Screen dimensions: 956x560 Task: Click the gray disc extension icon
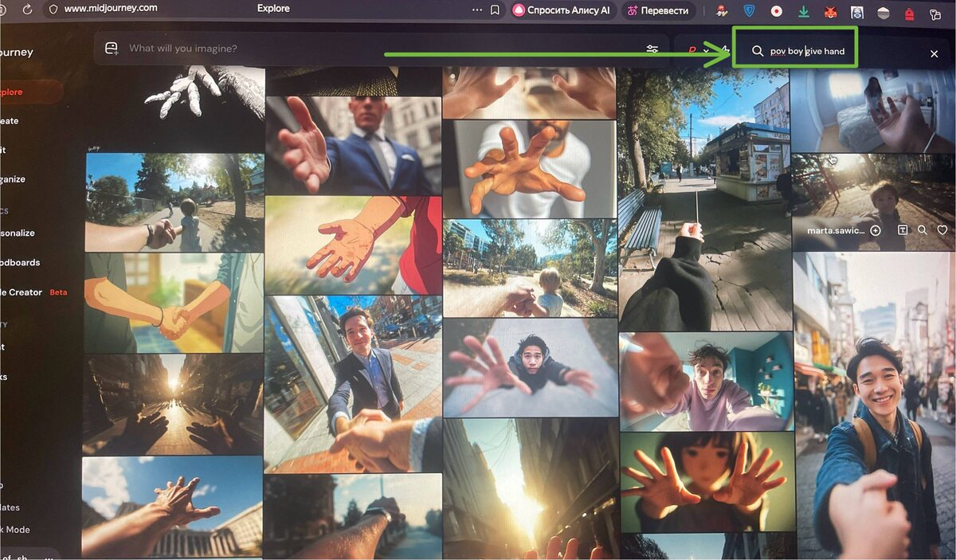point(883,14)
